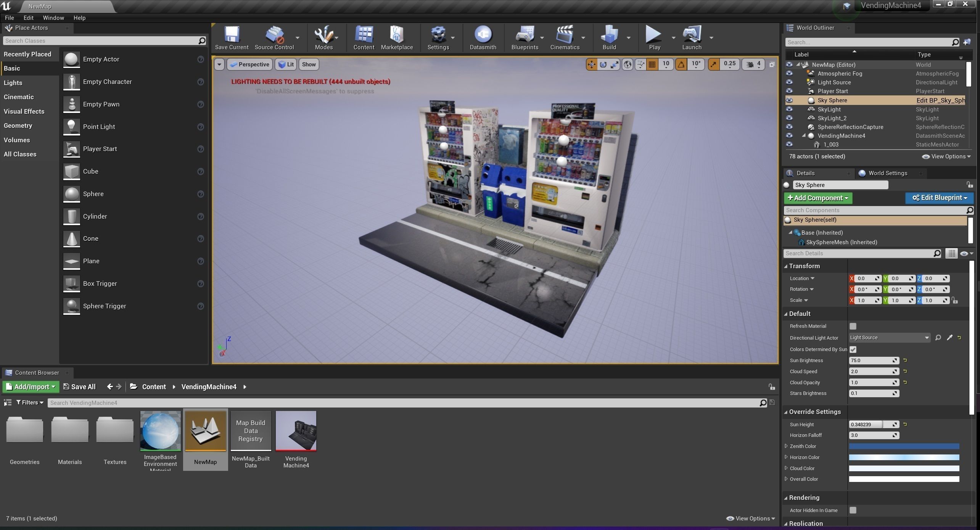The height and width of the screenshot is (530, 980).
Task: Pick Directional Light Actor with eyedropper
Action: coord(949,338)
